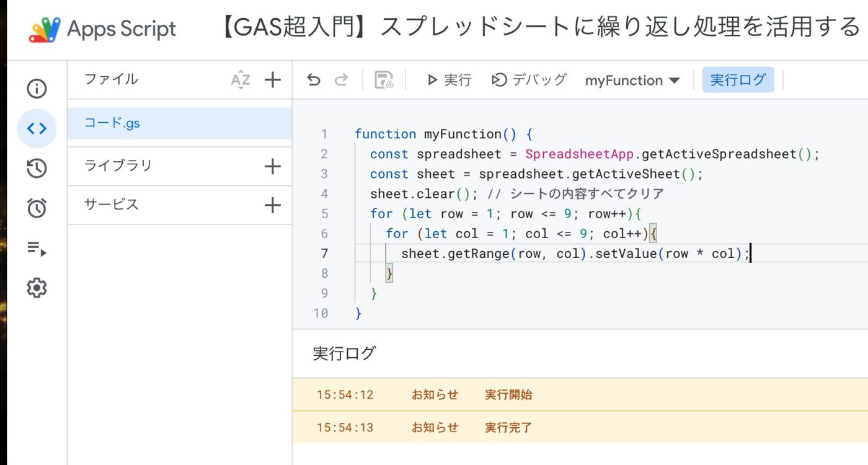This screenshot has height=465, width=868.
Task: Open the Overview info icon in sidebar
Action: tap(37, 89)
